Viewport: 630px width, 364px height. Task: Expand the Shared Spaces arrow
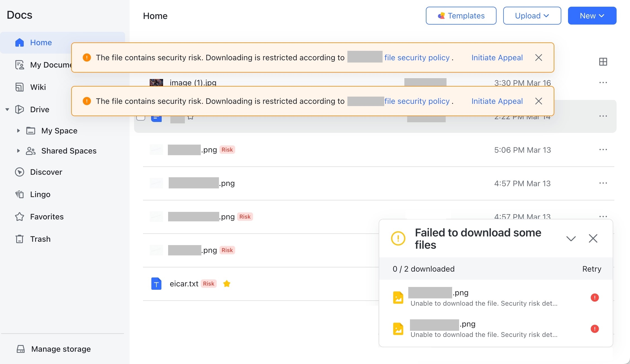(18, 151)
